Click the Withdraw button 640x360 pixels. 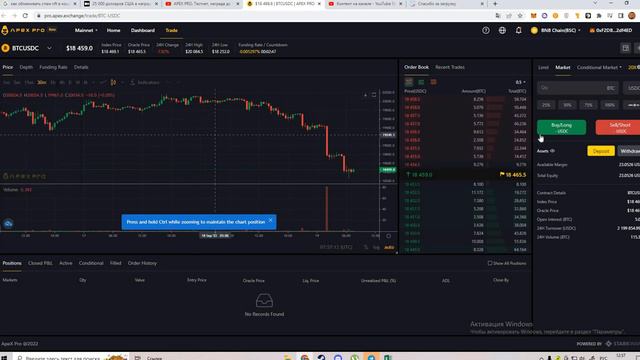(629, 151)
